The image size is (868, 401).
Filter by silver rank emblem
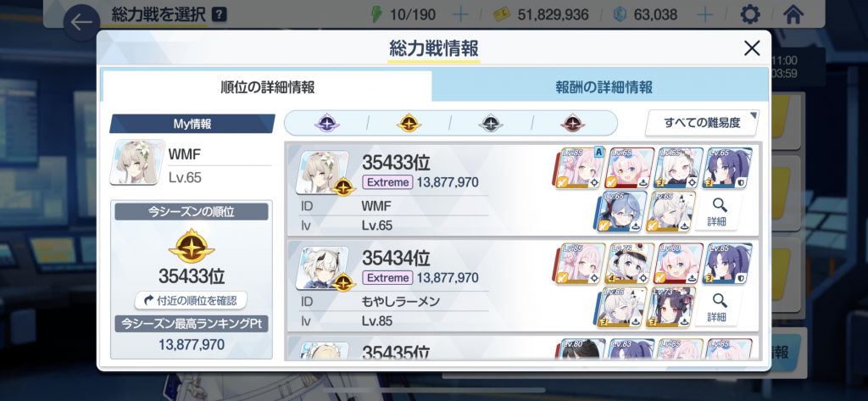pos(491,123)
